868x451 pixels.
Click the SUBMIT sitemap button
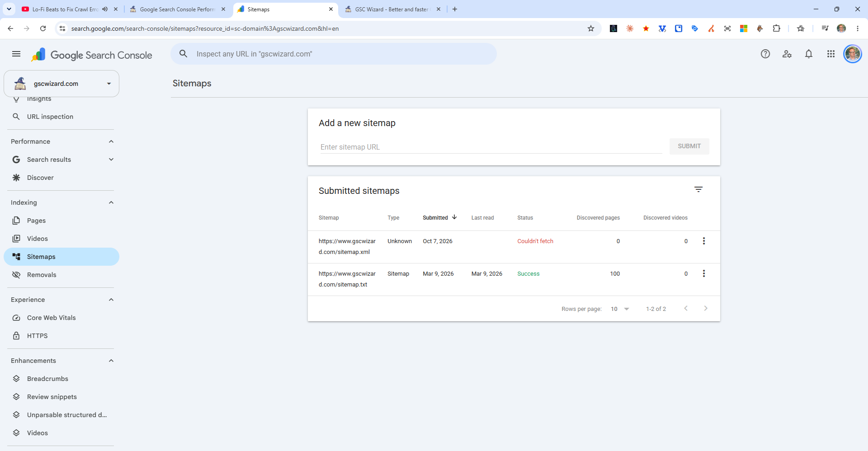[x=689, y=146]
